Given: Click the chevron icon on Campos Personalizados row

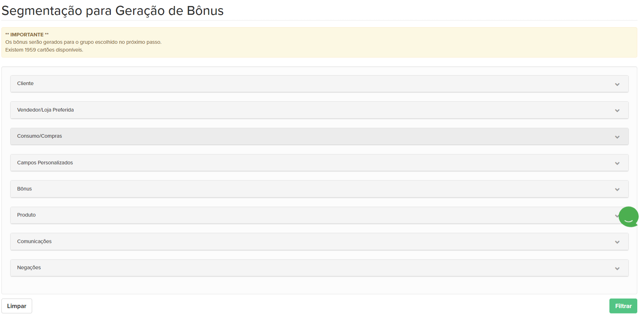Looking at the screenshot, I should coord(617,163).
